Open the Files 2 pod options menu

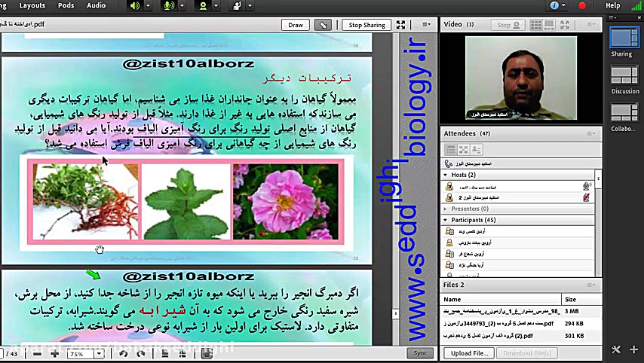591,285
